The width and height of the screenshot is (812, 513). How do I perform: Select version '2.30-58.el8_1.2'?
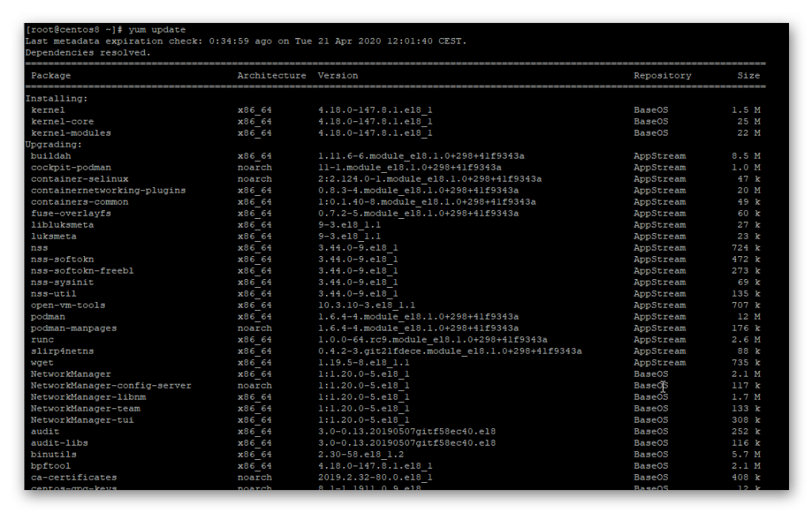(361, 454)
